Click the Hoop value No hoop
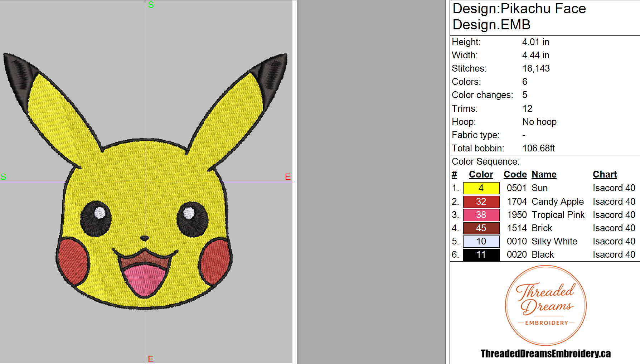640x364 pixels. point(539,122)
